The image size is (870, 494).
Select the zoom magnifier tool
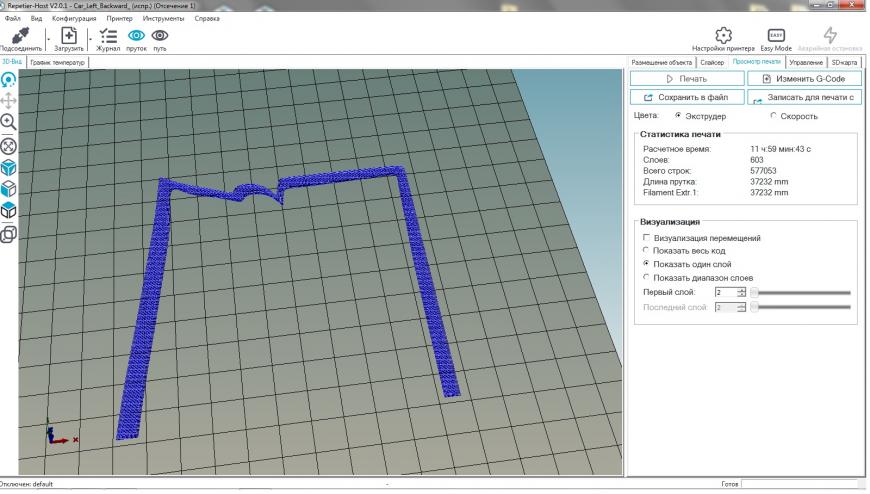(x=9, y=121)
